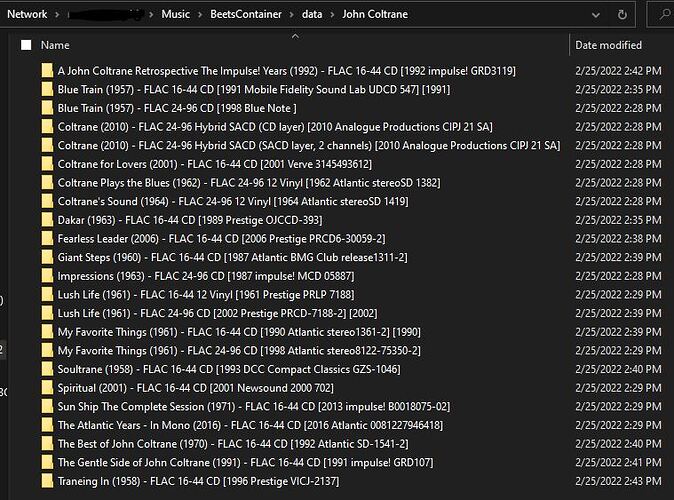The width and height of the screenshot is (674, 500).
Task: Sort by Date modified column header
Action: pyautogui.click(x=608, y=45)
